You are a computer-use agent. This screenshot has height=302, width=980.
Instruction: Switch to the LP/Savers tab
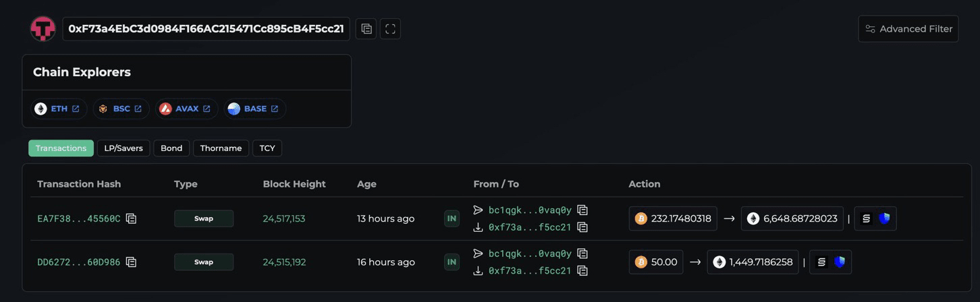(x=124, y=148)
